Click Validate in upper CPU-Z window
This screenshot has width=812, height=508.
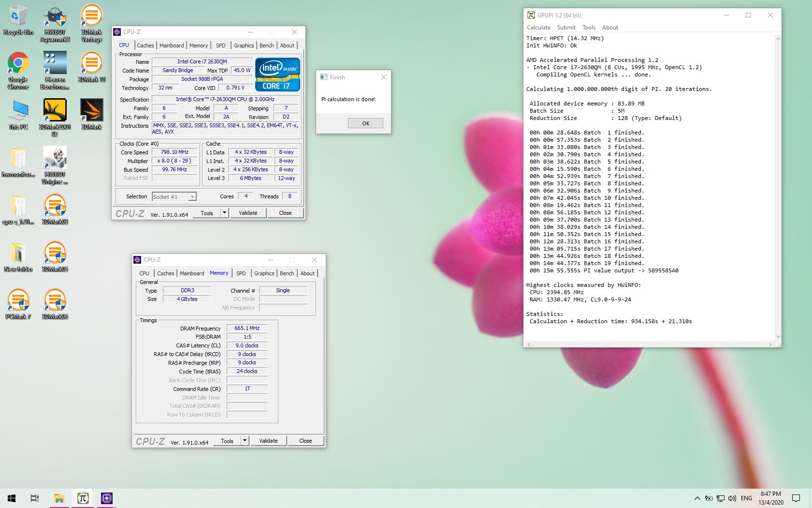click(x=248, y=213)
